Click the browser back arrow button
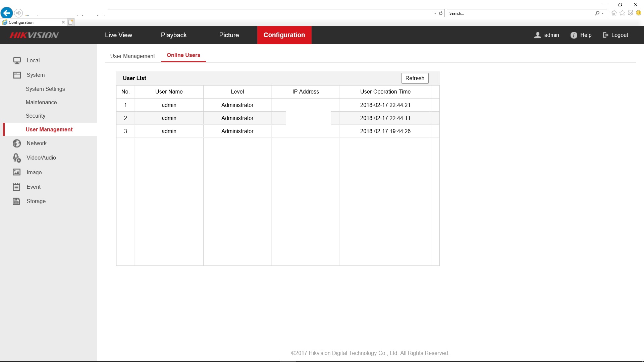644x362 pixels. click(x=7, y=13)
